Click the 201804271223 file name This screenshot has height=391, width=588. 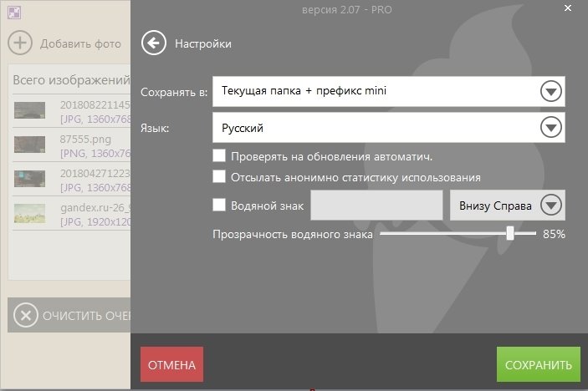pyautogui.click(x=95, y=174)
